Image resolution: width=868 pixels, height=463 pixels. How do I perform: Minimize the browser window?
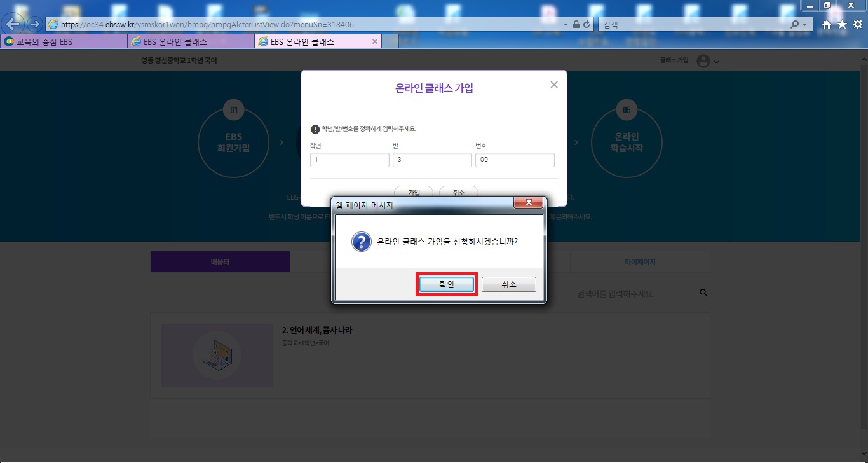(810, 5)
